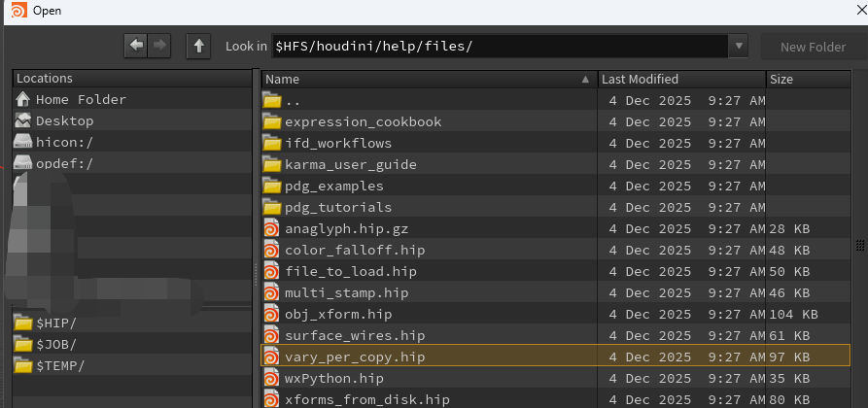Select the parent '..' folder entry
This screenshot has height=408, width=868.
click(x=555, y=100)
